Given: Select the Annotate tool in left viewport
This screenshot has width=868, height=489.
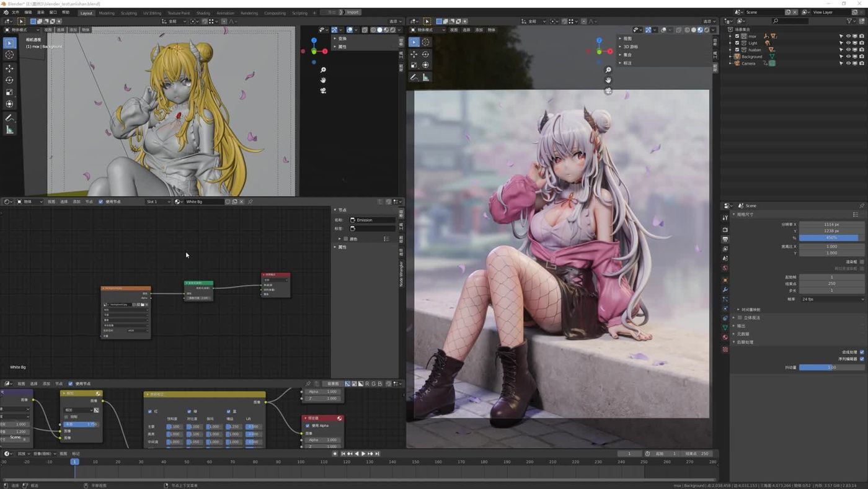Looking at the screenshot, I should (x=9, y=117).
